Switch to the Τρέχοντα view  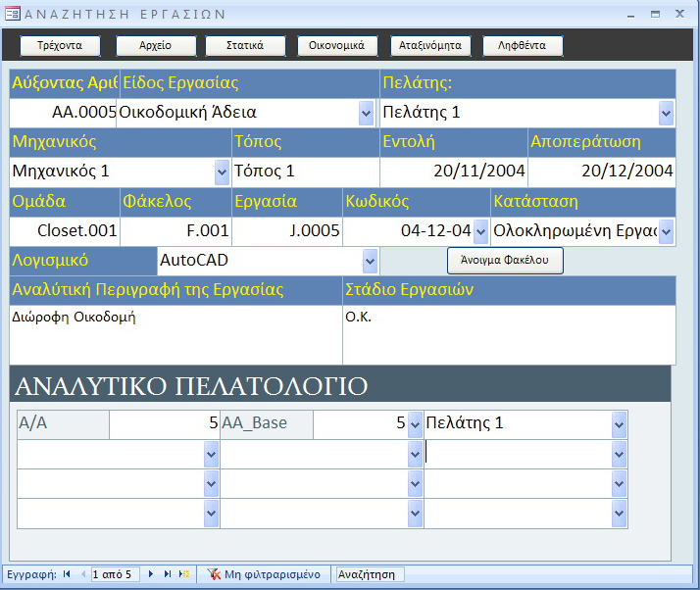[60, 46]
